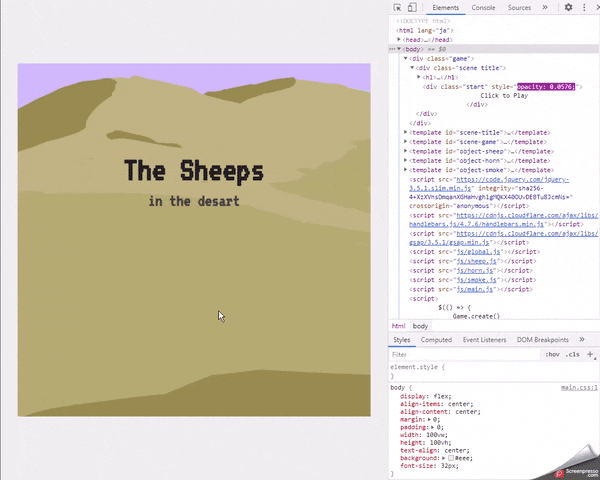Select the body breadcrumb item
Image resolution: width=600 pixels, height=480 pixels.
click(x=421, y=326)
